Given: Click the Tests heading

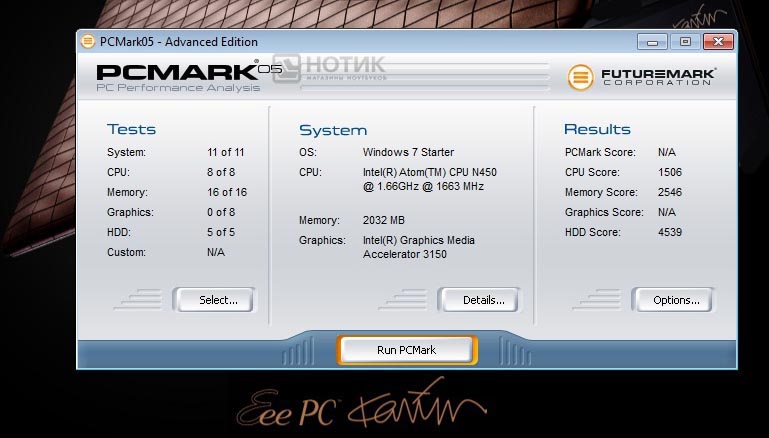Looking at the screenshot, I should (x=131, y=129).
